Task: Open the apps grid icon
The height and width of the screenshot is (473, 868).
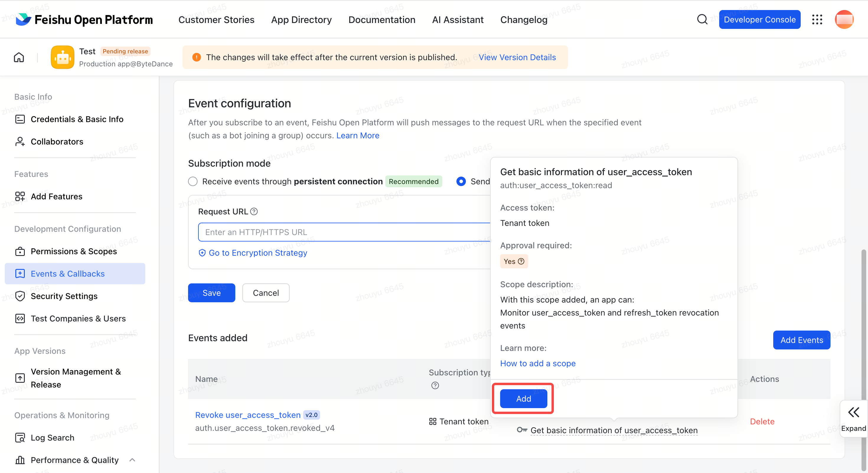Action: pos(817,19)
